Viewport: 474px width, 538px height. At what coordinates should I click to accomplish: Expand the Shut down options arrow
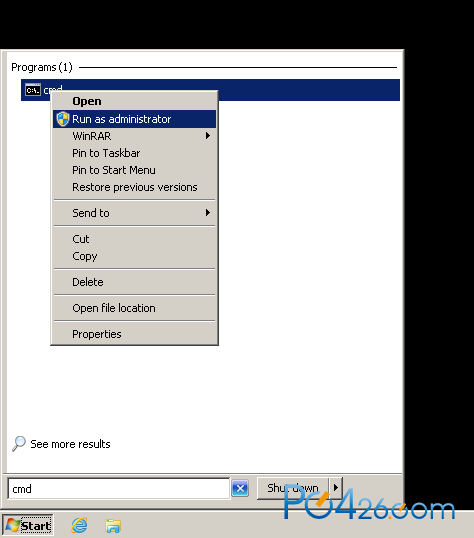point(336,488)
